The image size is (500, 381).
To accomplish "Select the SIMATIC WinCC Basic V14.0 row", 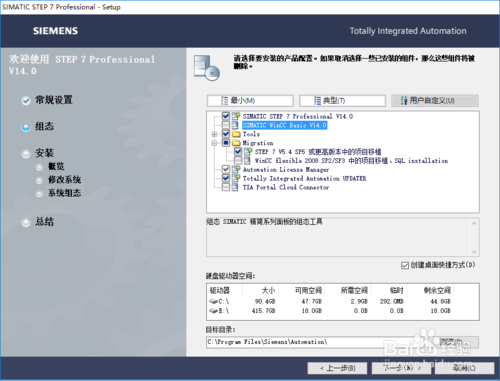I will pos(285,125).
